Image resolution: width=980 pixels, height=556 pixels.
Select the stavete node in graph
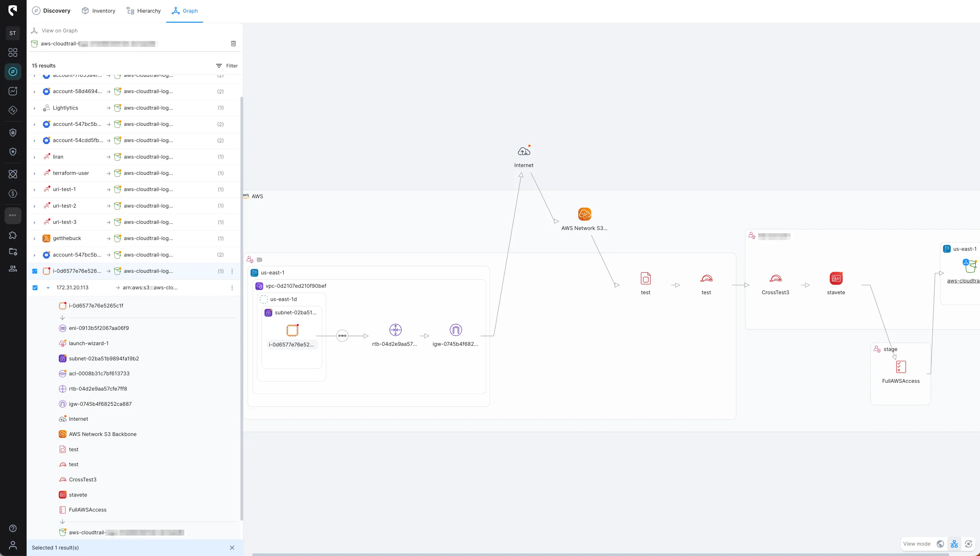tap(836, 278)
